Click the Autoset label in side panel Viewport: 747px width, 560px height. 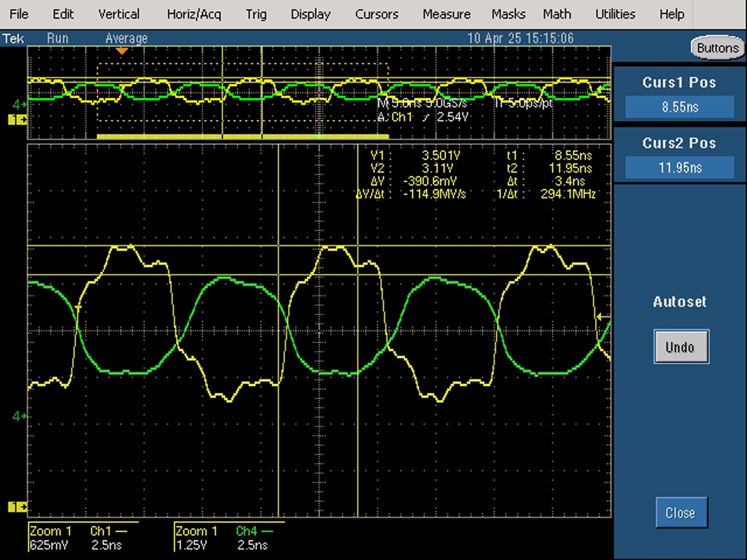click(x=680, y=302)
